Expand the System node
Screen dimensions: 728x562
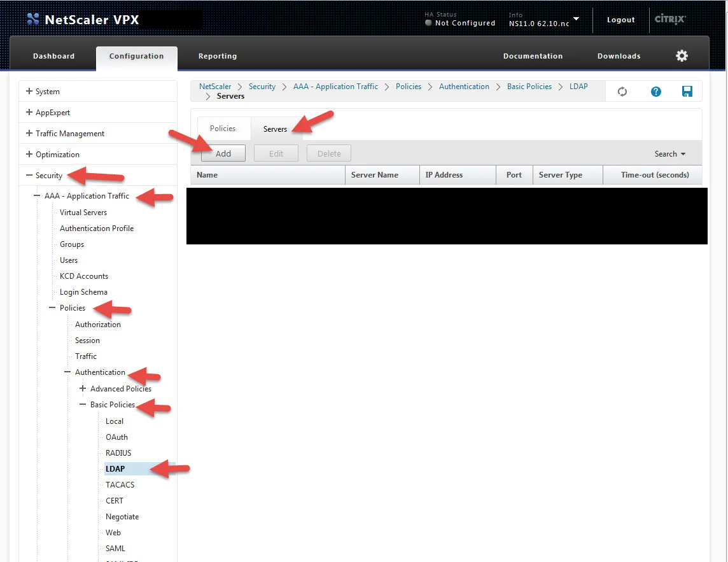click(29, 91)
